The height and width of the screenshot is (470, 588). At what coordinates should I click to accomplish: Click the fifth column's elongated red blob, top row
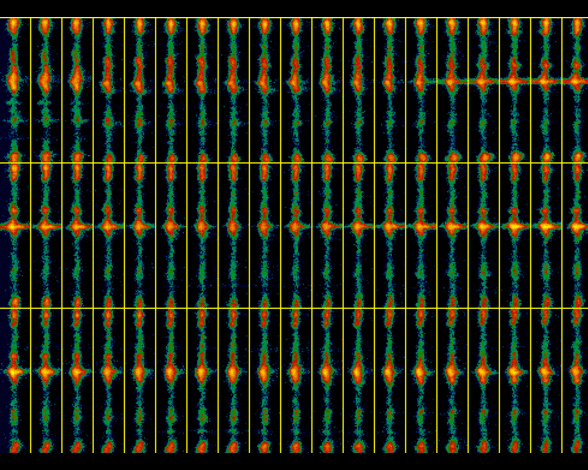[139, 74]
